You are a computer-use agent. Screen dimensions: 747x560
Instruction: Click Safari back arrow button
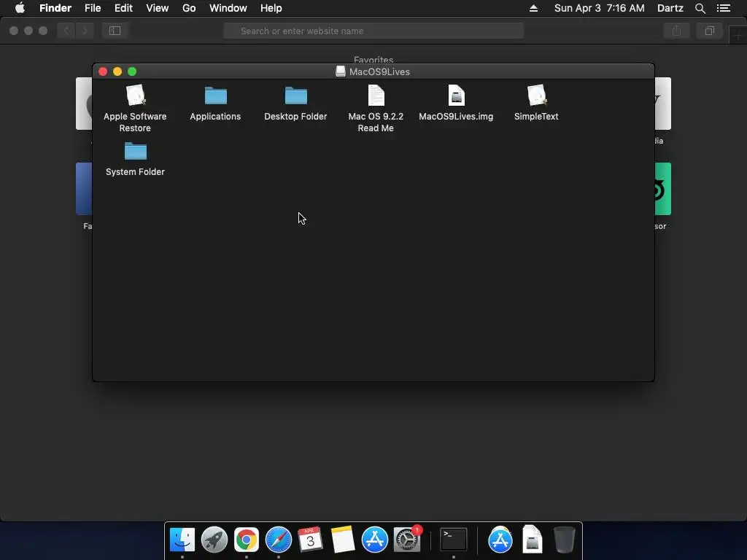tap(66, 31)
